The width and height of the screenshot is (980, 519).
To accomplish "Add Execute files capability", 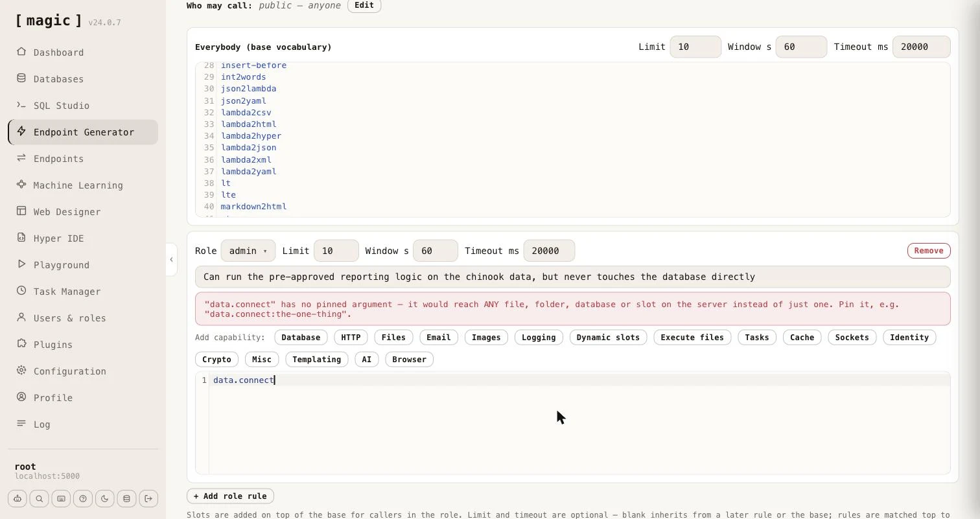I will pos(692,338).
